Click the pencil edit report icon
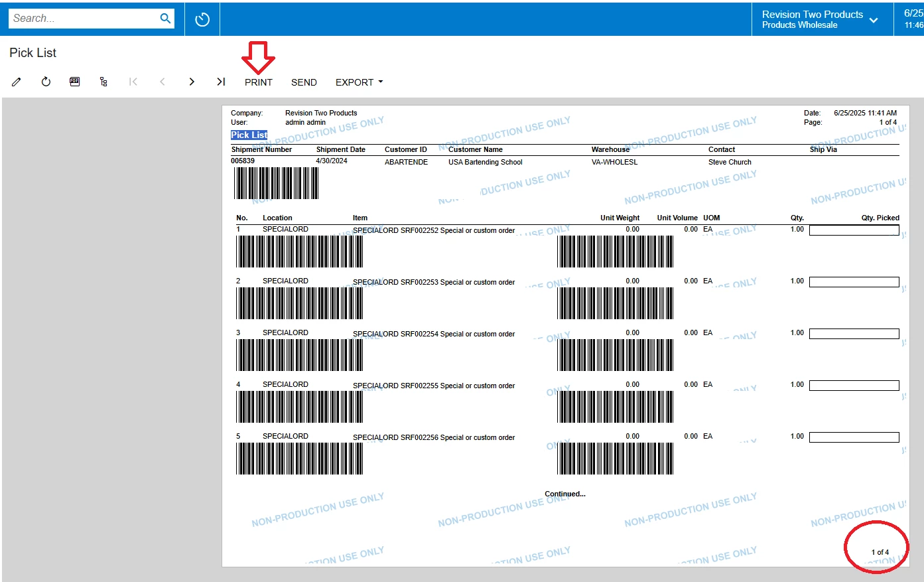The height and width of the screenshot is (582, 924). (17, 82)
